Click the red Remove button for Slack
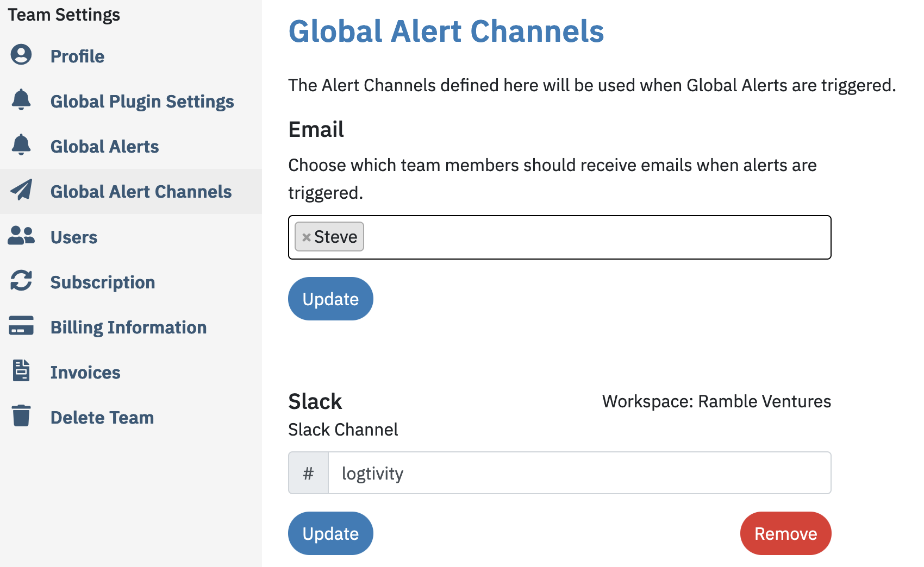The image size is (924, 567). [x=785, y=533]
